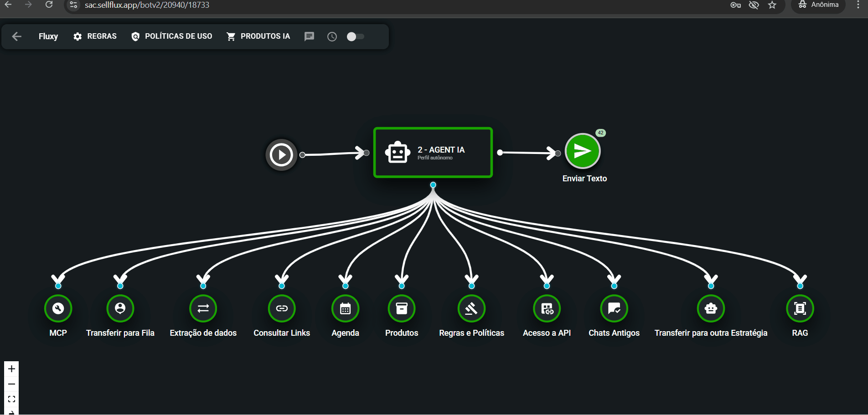Click the robot icon in AGENT IA node

click(x=398, y=152)
